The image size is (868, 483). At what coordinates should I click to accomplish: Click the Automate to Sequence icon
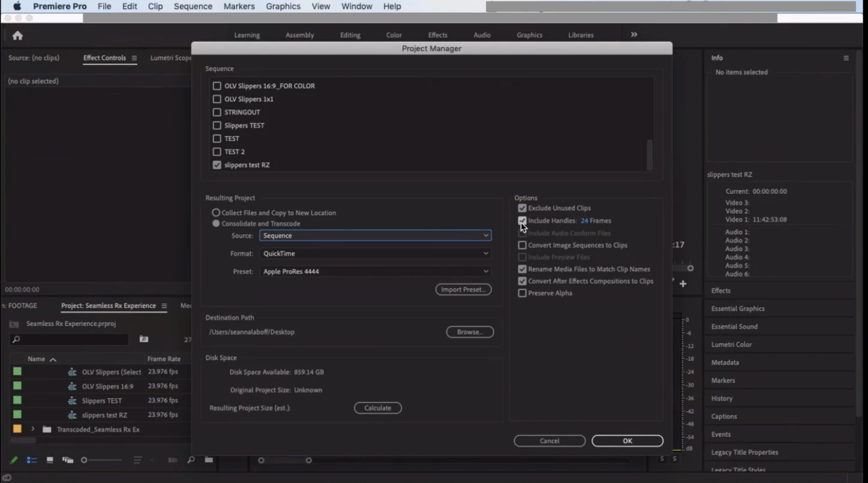173,460
